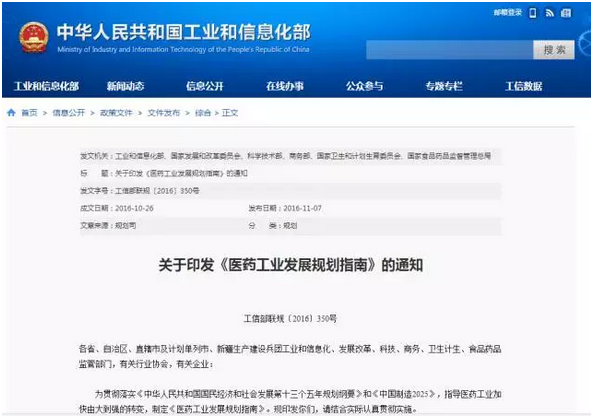Click 文件发布 breadcrumb link
Screen dimensions: 591x419
point(164,113)
